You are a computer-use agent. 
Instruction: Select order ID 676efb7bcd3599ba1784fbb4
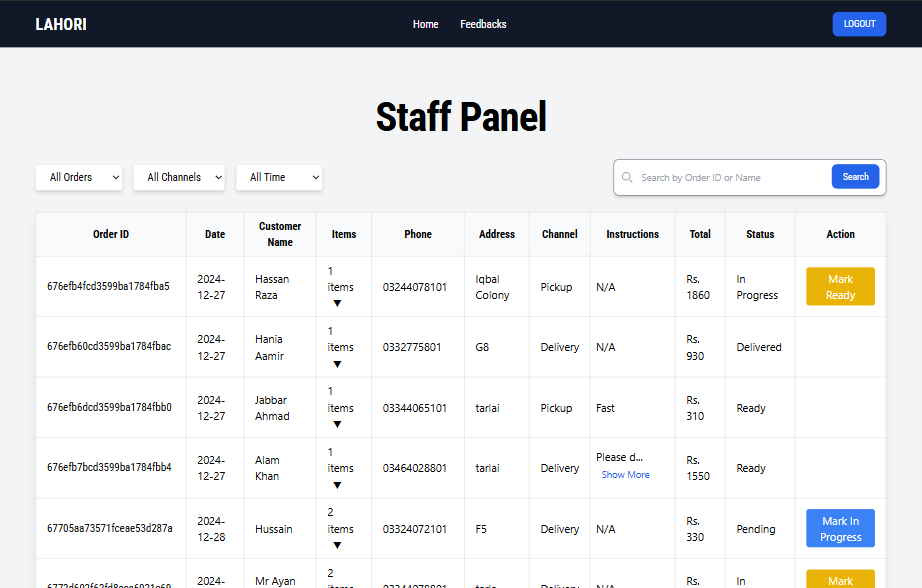(x=109, y=467)
